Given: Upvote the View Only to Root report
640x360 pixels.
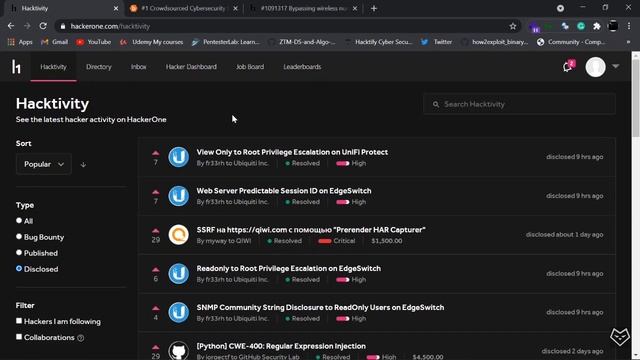Looking at the screenshot, I should [156, 153].
